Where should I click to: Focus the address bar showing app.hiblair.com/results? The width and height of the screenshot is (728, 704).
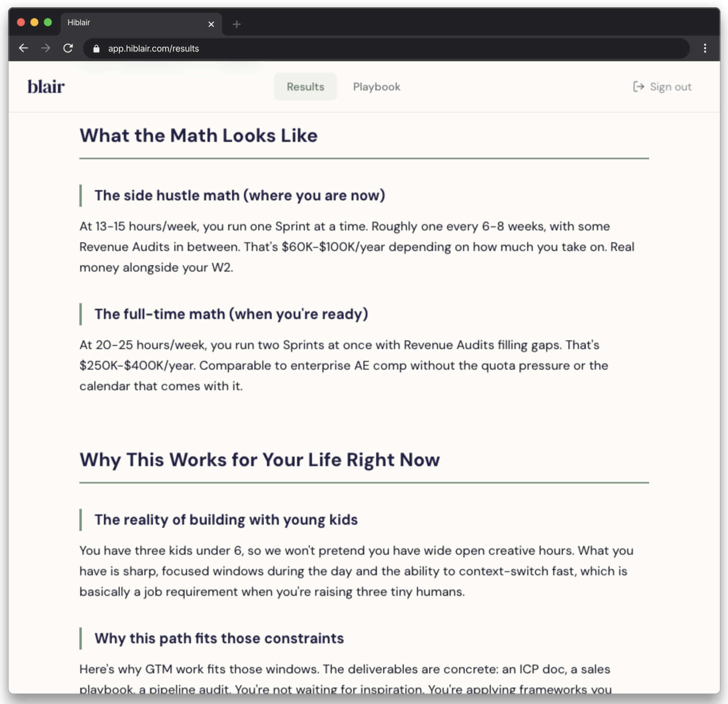coord(386,49)
